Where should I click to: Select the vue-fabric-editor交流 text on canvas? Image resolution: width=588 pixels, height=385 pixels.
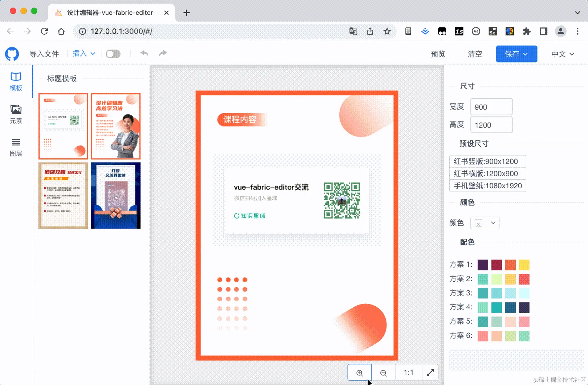tap(271, 187)
